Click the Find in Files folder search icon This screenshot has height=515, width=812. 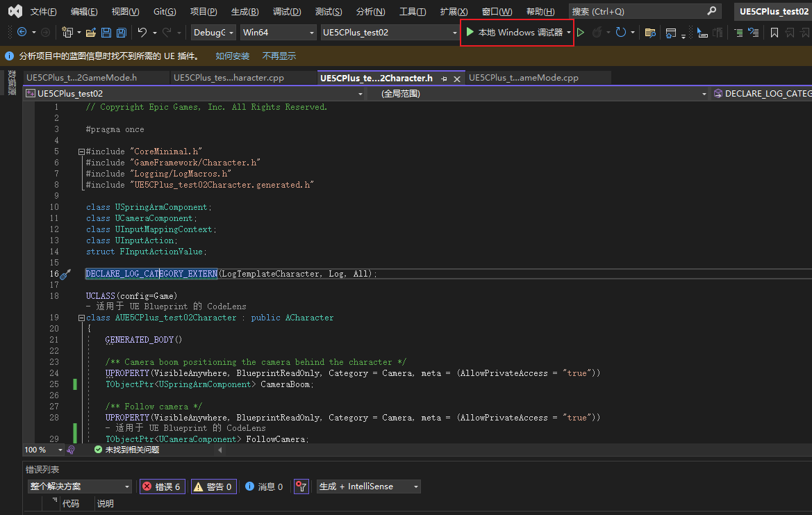pos(650,33)
